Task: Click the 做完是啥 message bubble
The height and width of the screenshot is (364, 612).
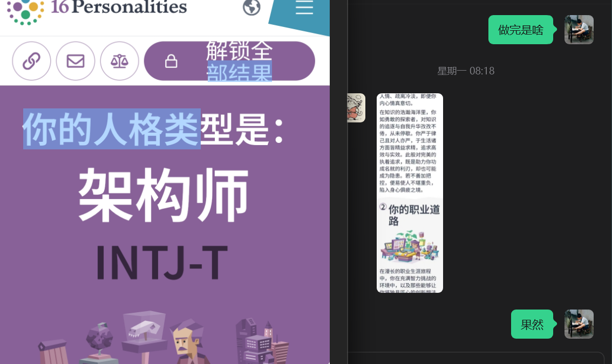Action: pyautogui.click(x=520, y=30)
